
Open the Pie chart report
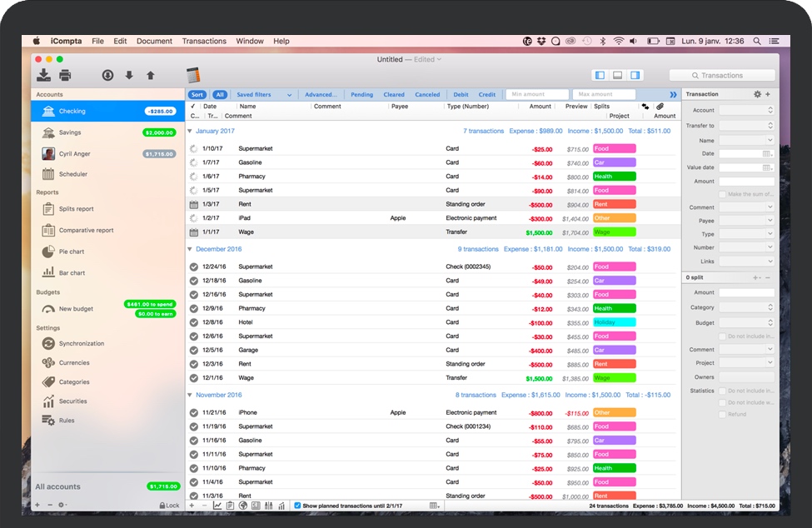(x=71, y=252)
